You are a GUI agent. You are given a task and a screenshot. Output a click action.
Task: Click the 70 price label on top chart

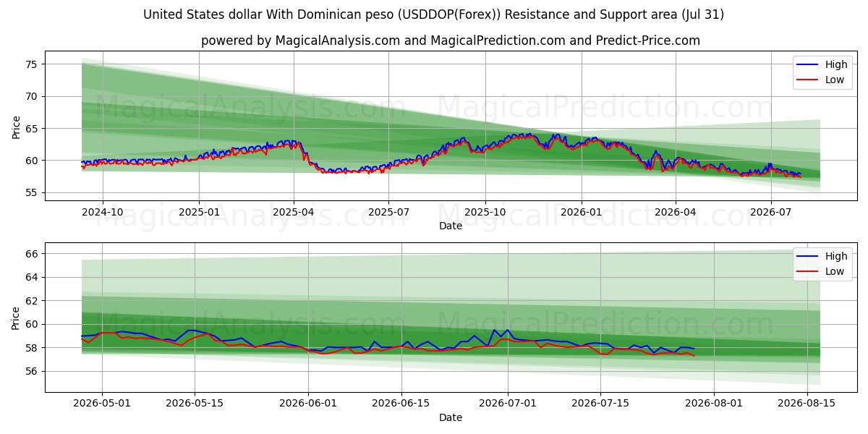pos(33,96)
